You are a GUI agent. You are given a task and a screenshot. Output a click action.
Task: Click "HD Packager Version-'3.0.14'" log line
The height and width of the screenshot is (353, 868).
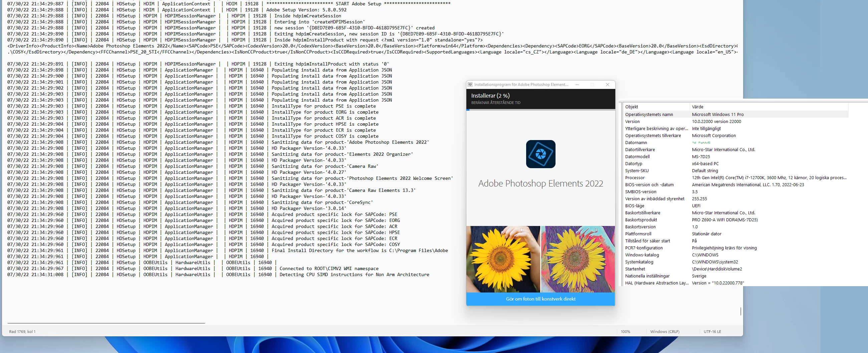click(177, 209)
